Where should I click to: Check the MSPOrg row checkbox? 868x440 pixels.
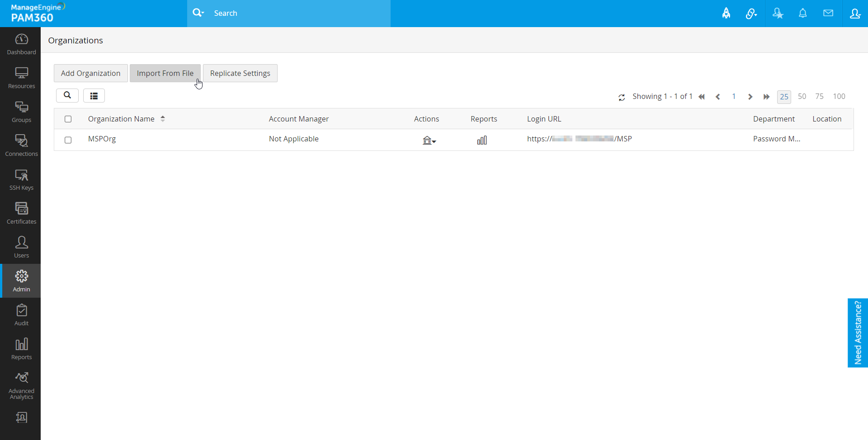68,140
